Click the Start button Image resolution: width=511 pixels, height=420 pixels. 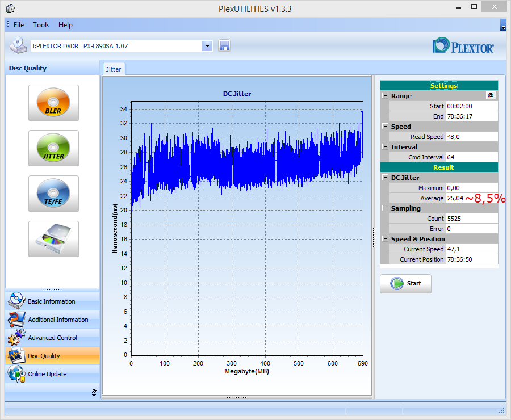coord(405,283)
